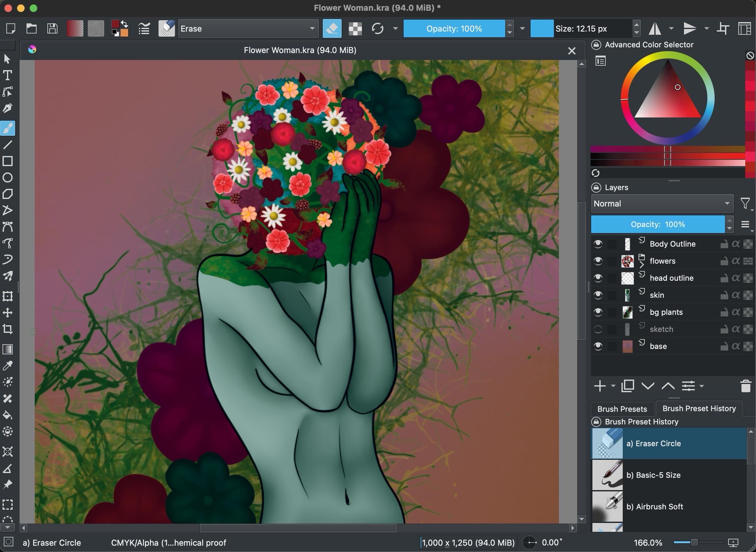Select the Text tool
Viewport: 756px width, 552px height.
point(7,75)
